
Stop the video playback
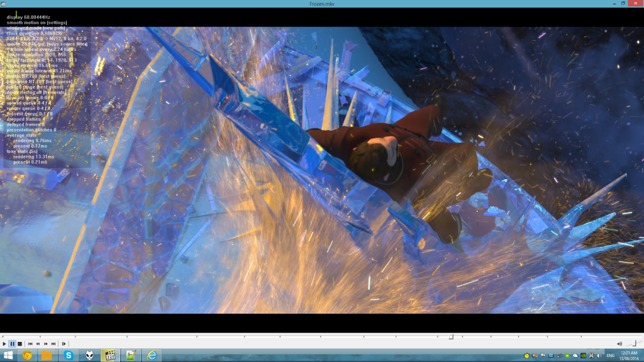click(x=19, y=344)
